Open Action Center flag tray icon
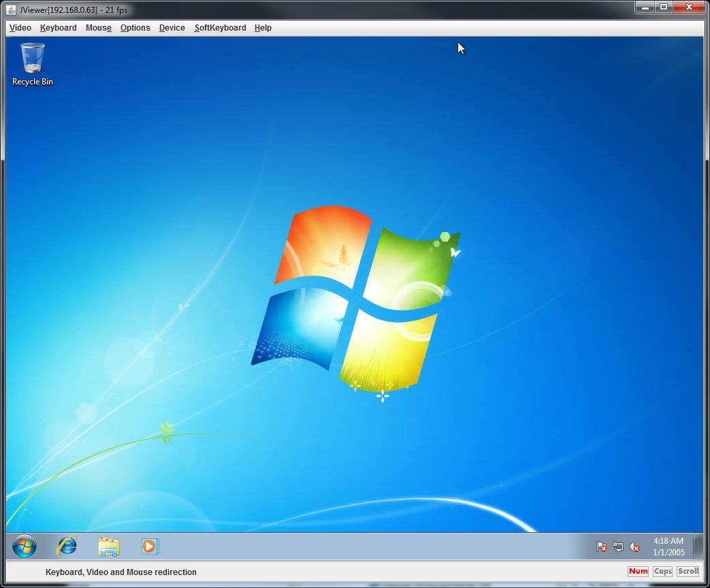Image resolution: width=710 pixels, height=588 pixels. pyautogui.click(x=601, y=546)
